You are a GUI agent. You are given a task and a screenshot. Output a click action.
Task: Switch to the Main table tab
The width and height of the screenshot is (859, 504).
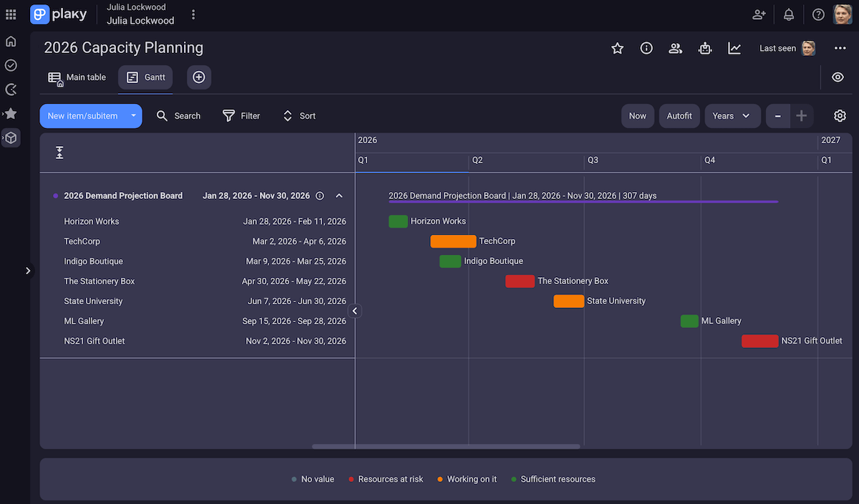pyautogui.click(x=77, y=77)
